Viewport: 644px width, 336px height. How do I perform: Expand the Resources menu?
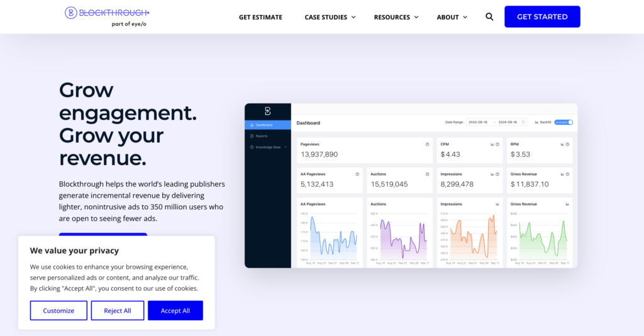[396, 17]
